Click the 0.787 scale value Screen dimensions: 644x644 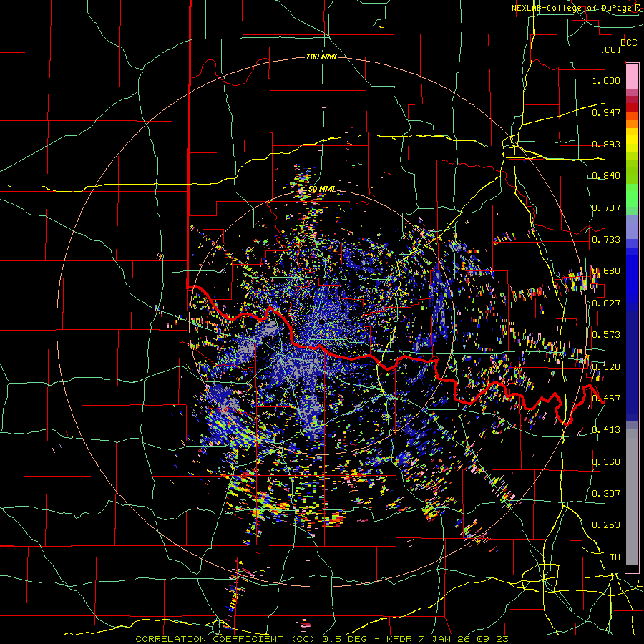pyautogui.click(x=606, y=208)
